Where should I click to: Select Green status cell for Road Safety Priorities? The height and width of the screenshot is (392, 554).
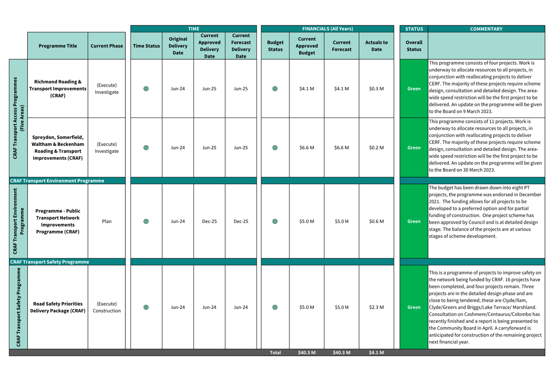tap(414, 307)
